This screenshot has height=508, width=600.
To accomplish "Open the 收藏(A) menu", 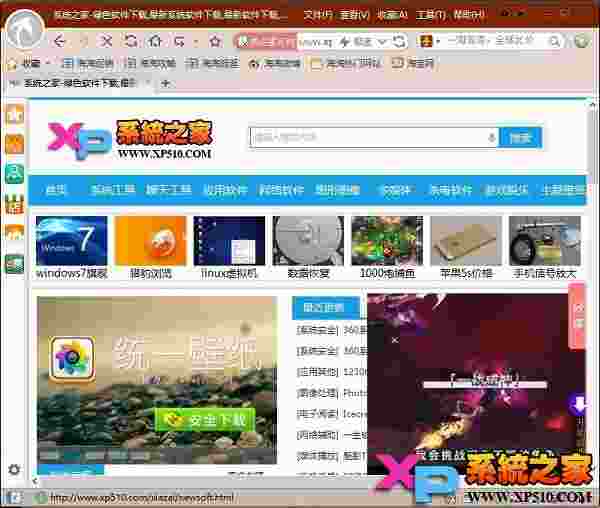I will tap(392, 15).
